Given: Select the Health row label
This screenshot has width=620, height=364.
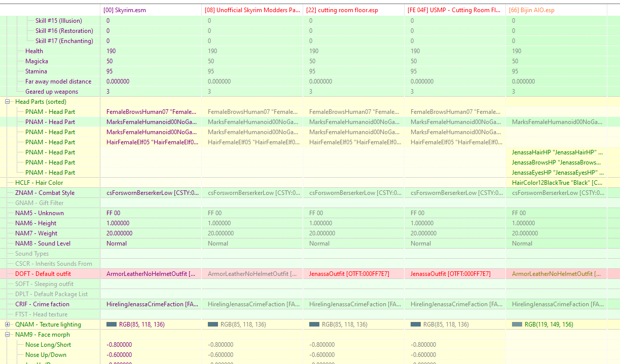Looking at the screenshot, I should pos(34,51).
